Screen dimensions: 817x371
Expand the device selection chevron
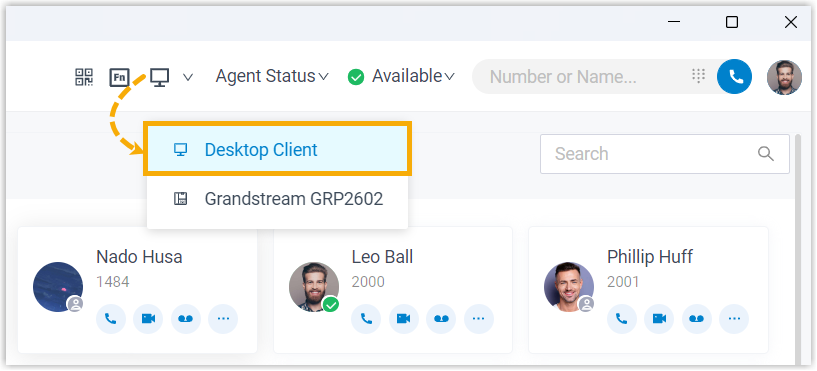pyautogui.click(x=188, y=77)
